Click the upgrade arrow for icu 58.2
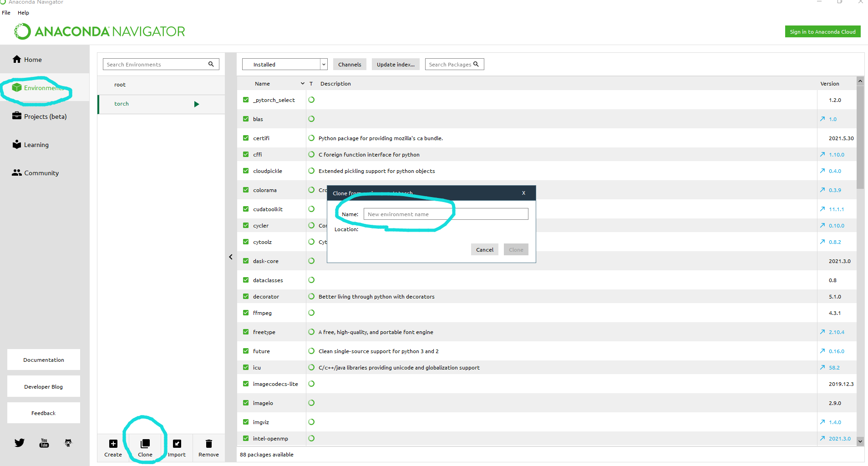This screenshot has height=466, width=868. coord(822,367)
